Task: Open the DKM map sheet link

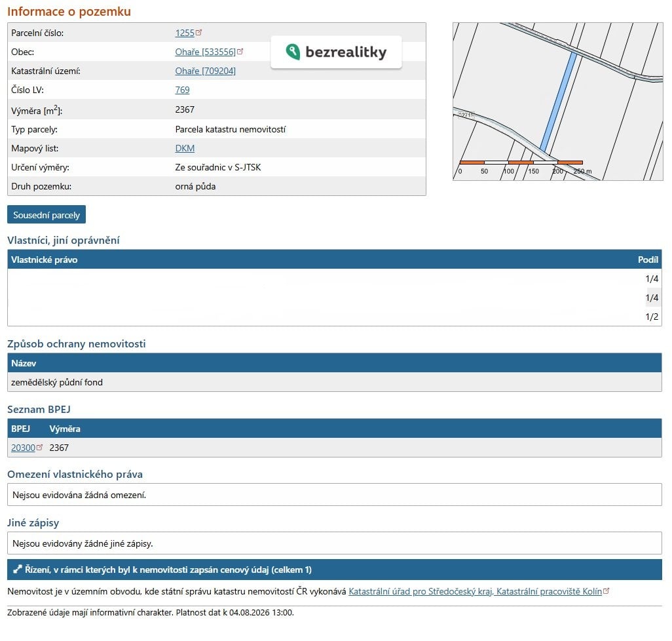Action: pos(185,148)
